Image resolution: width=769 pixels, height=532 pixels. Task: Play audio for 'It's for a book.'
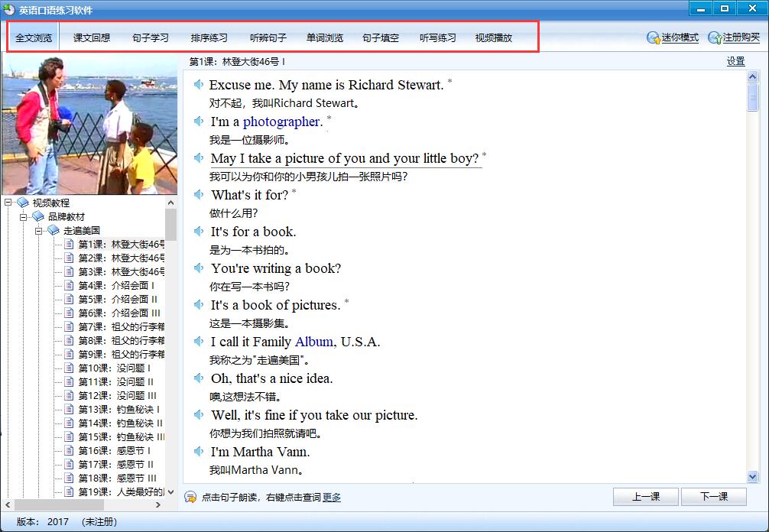[x=198, y=231]
